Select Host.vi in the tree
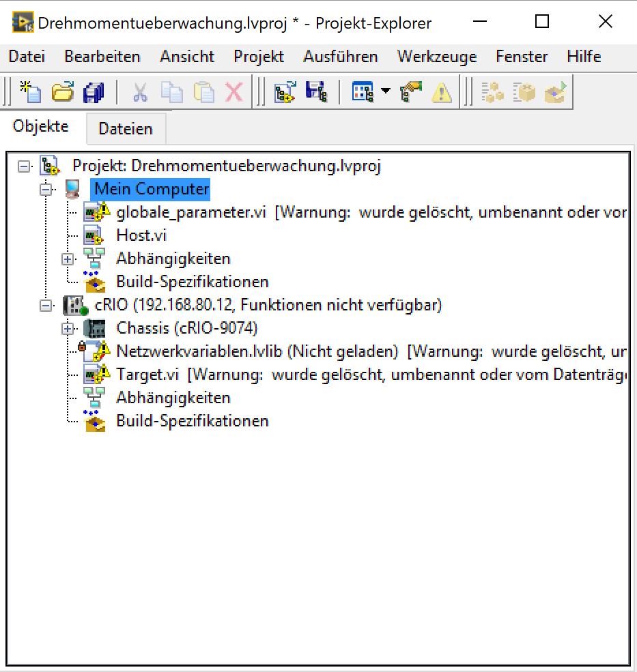637x672 pixels. coord(141,235)
